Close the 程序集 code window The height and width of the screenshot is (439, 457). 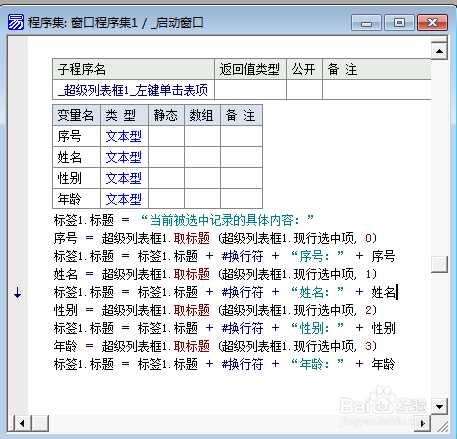tap(432, 23)
